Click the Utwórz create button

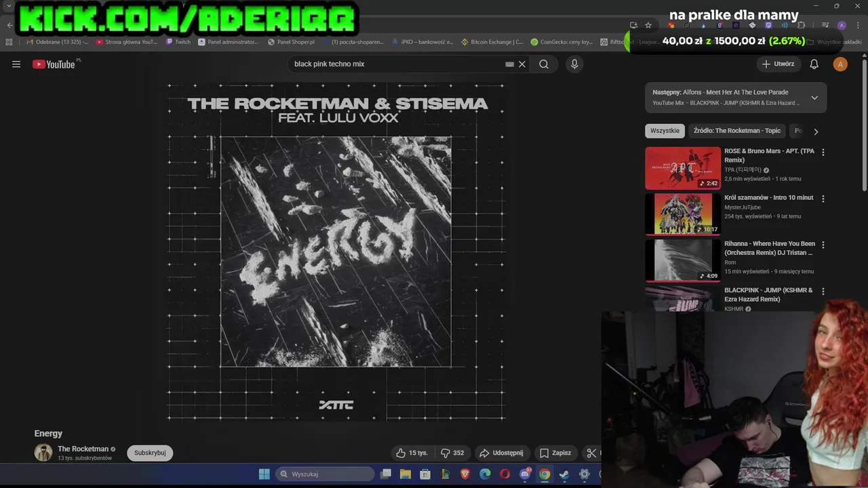point(778,64)
